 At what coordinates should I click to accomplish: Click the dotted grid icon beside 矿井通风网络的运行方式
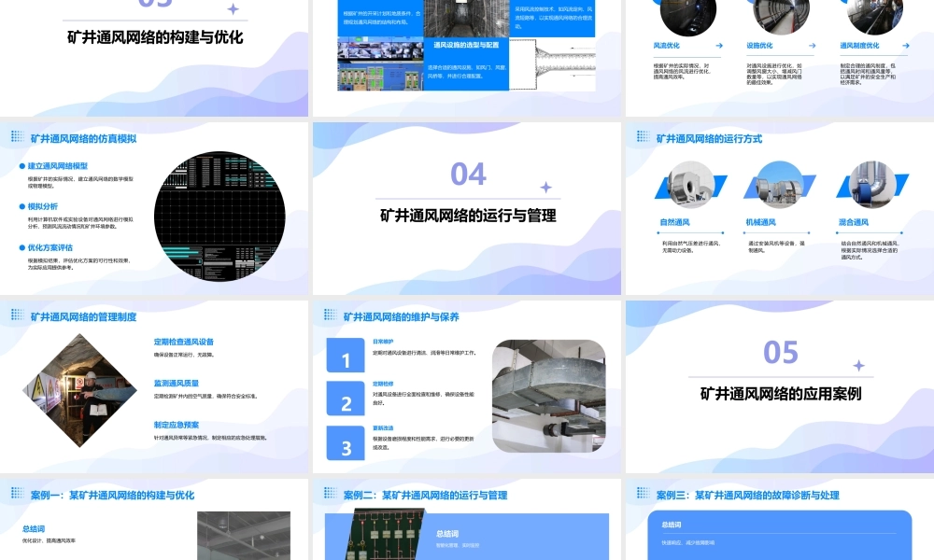pyautogui.click(x=643, y=137)
